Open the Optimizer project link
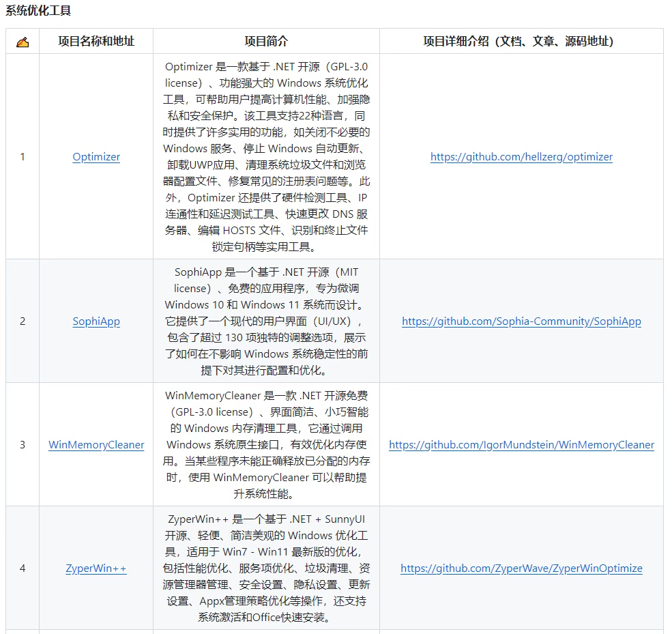The width and height of the screenshot is (672, 634). pos(96,157)
